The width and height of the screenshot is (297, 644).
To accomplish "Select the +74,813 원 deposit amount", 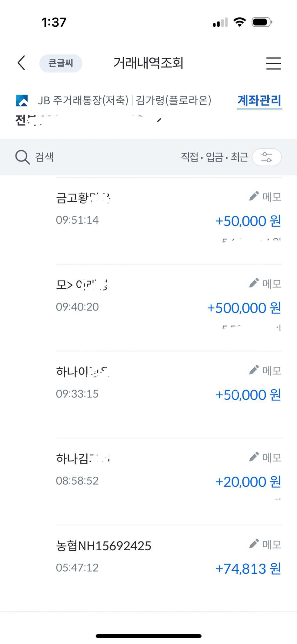I will tap(248, 569).
